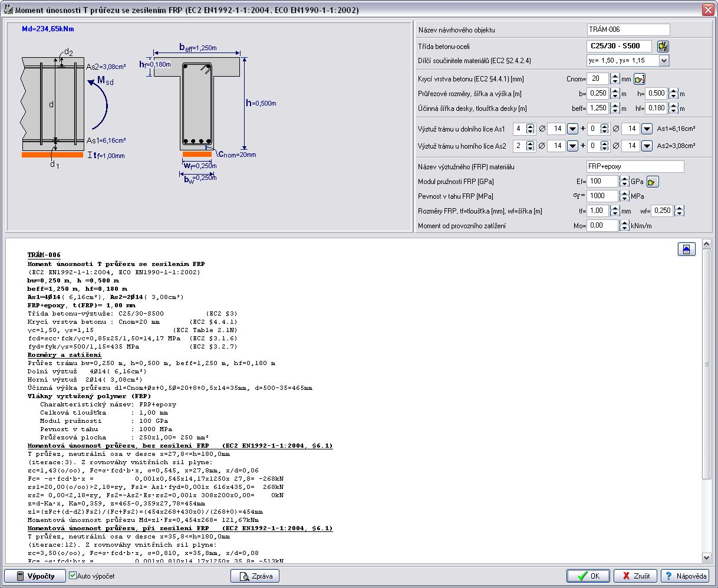Click the As2 second bar count stepper

pos(604,146)
